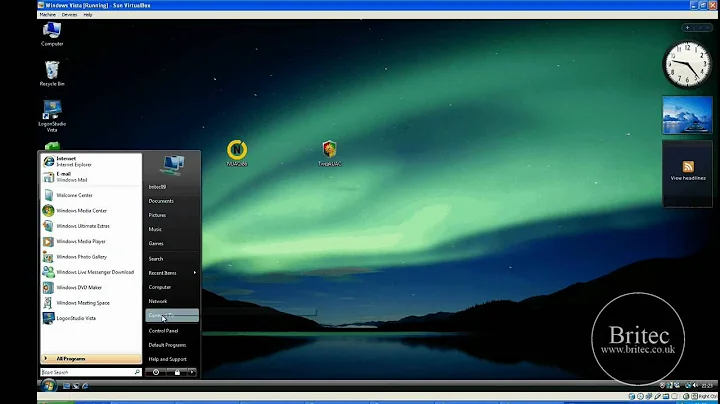Click the VirtualBox hard disk status icon

click(632, 396)
